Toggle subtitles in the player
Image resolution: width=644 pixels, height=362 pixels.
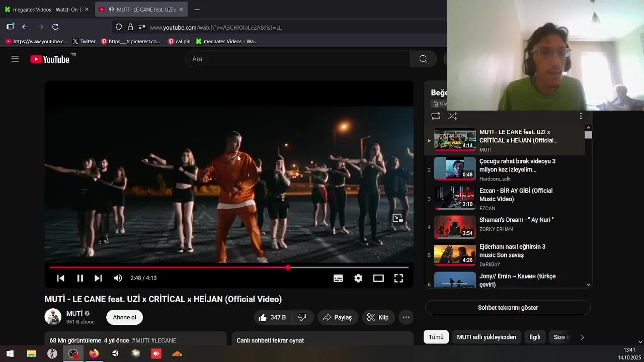coord(338,278)
